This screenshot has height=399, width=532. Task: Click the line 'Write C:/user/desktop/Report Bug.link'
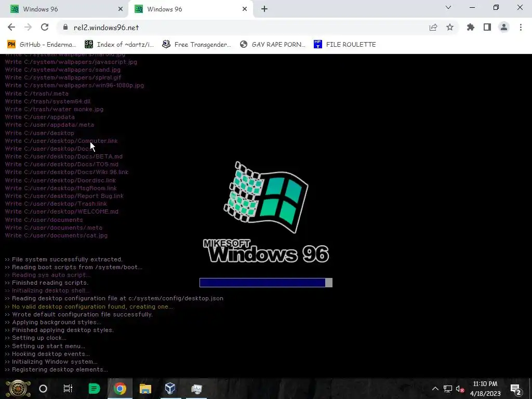pos(64,196)
